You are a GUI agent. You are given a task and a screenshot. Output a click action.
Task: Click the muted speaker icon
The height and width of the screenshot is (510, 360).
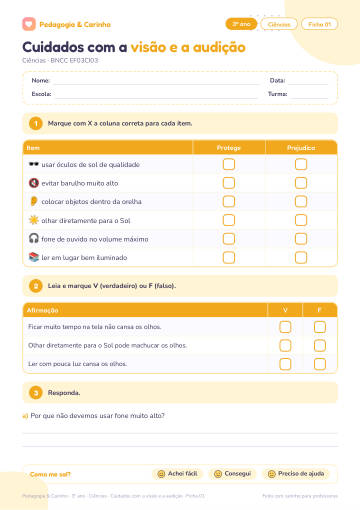tap(34, 183)
